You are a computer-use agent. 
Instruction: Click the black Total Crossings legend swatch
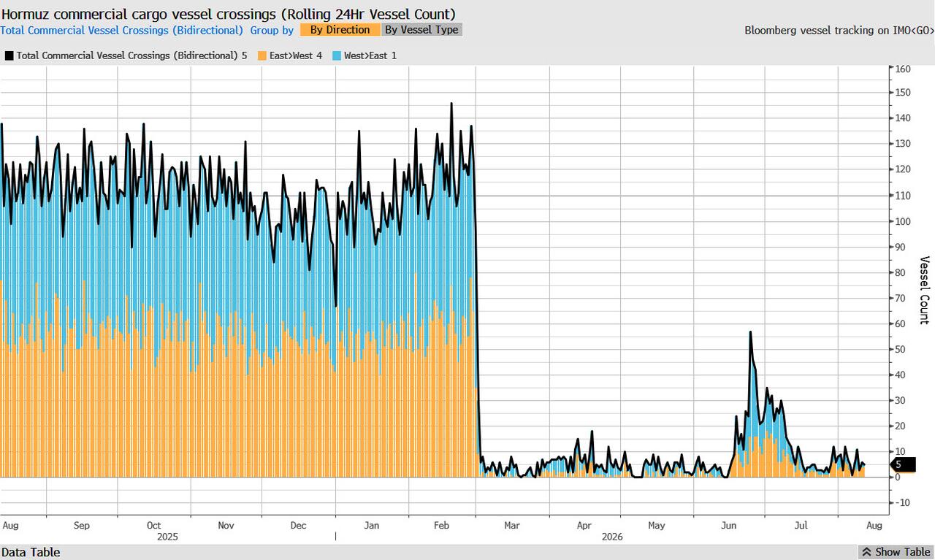[9, 55]
